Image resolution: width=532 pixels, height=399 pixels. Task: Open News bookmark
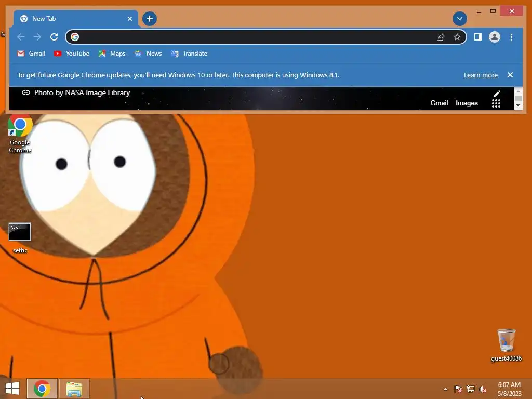point(148,54)
